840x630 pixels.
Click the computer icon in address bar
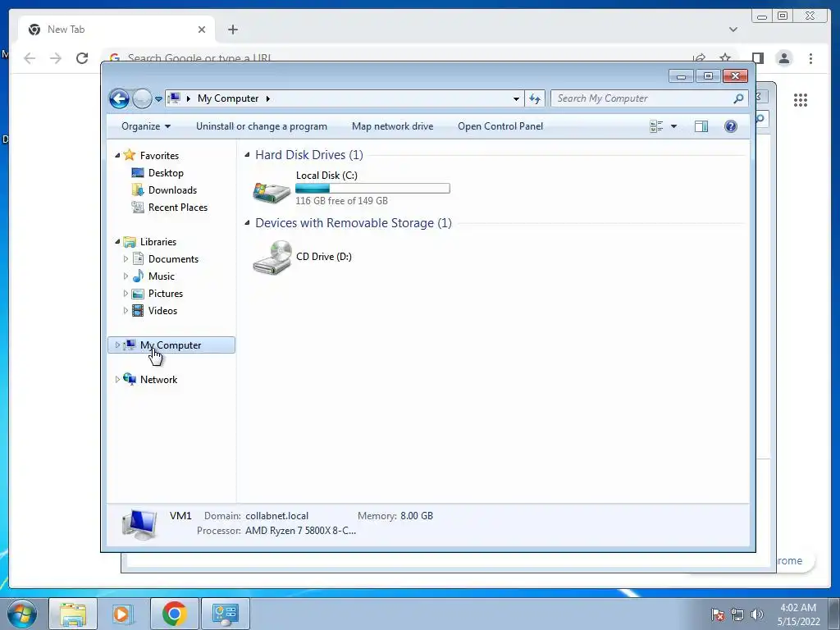(x=174, y=98)
